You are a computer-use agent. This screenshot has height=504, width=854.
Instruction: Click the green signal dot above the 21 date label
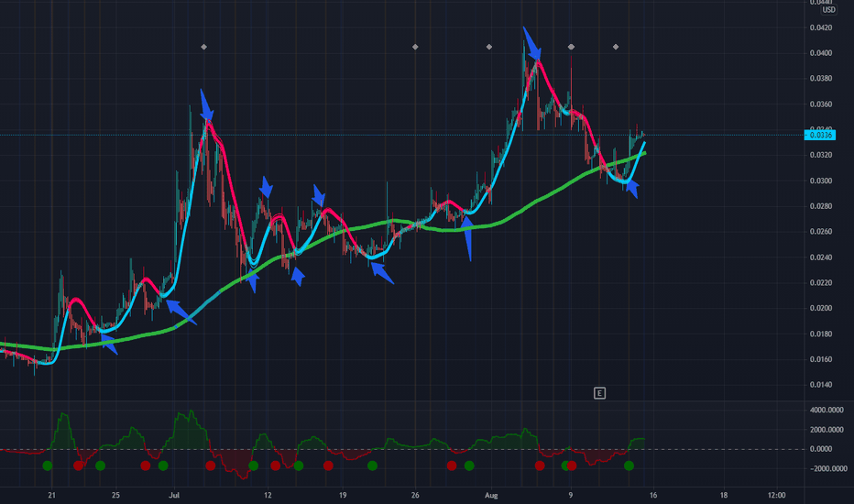[x=48, y=466]
